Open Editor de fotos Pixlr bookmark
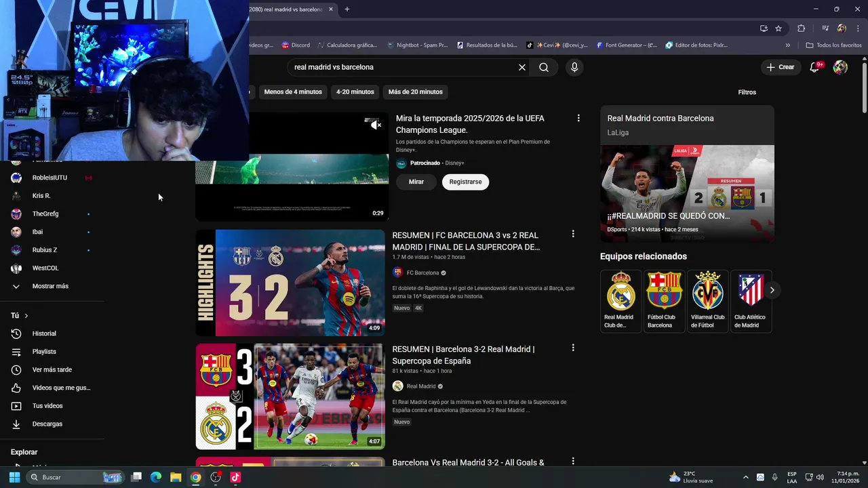Screen dimensions: 868x488 pyautogui.click(x=697, y=45)
